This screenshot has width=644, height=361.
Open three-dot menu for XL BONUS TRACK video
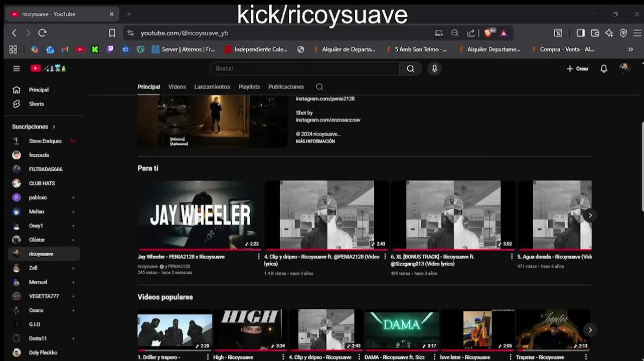(512, 257)
